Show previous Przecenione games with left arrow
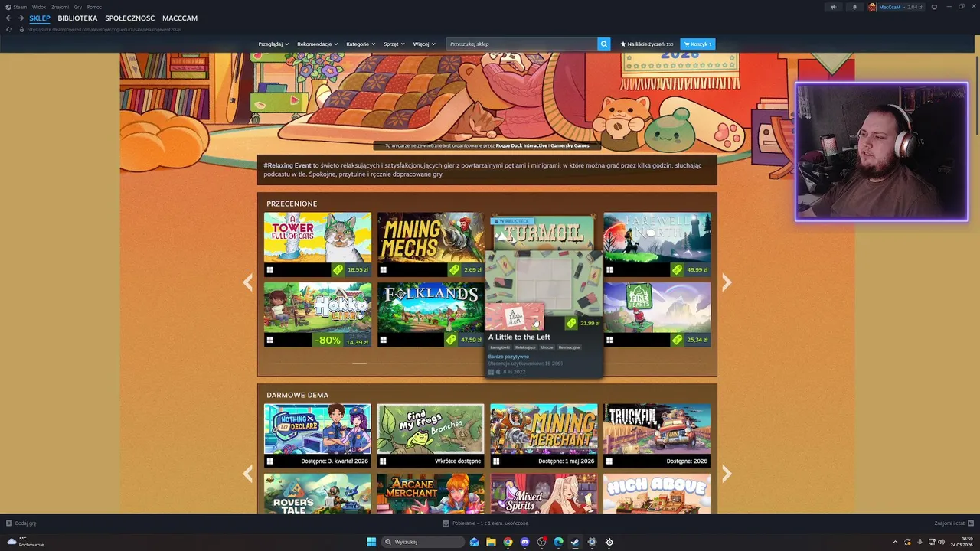 [x=247, y=283]
